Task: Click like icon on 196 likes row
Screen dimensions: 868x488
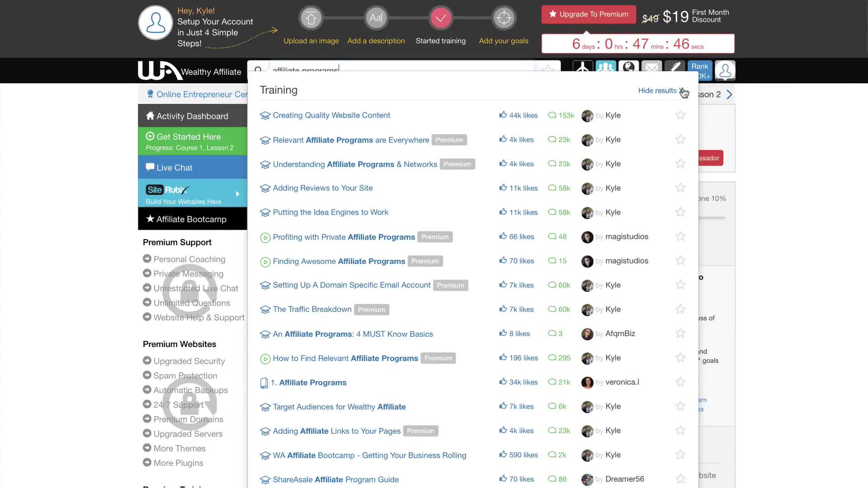Action: pos(503,357)
